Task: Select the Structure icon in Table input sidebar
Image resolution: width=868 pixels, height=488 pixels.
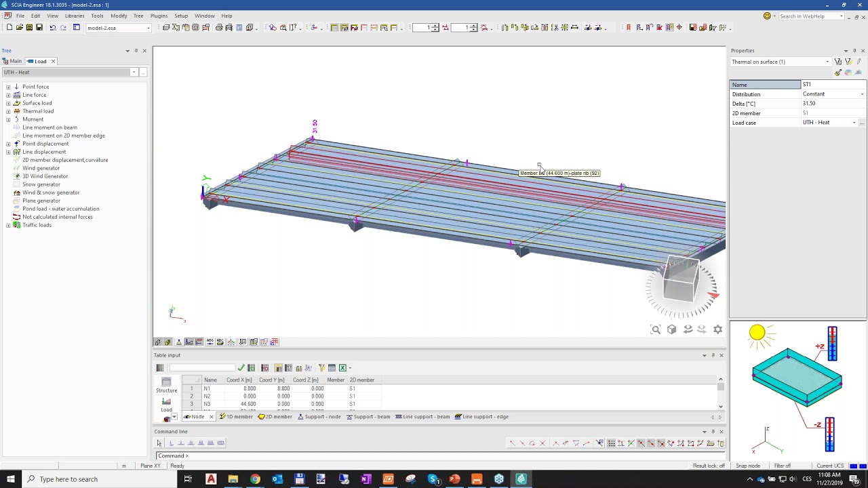Action: point(166,385)
